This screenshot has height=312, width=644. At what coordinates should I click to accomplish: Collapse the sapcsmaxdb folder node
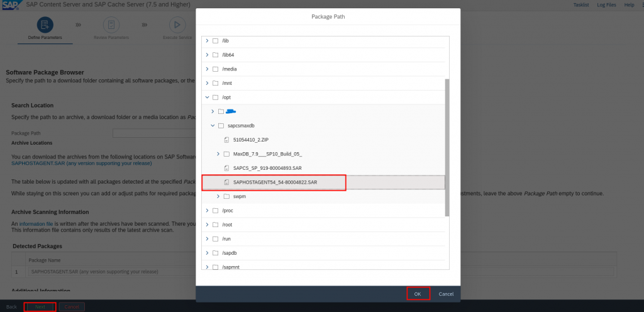point(213,126)
